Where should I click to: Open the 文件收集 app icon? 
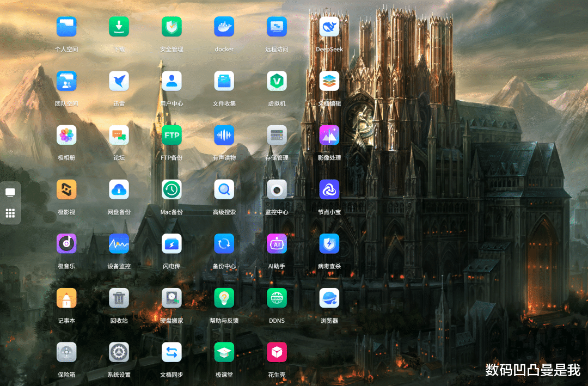click(x=224, y=81)
